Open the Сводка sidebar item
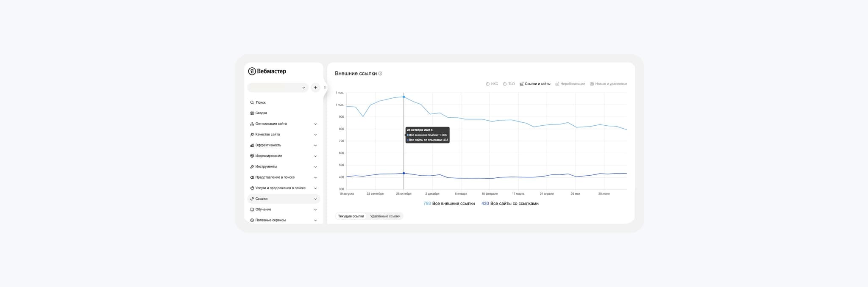The image size is (868, 287). pyautogui.click(x=261, y=113)
